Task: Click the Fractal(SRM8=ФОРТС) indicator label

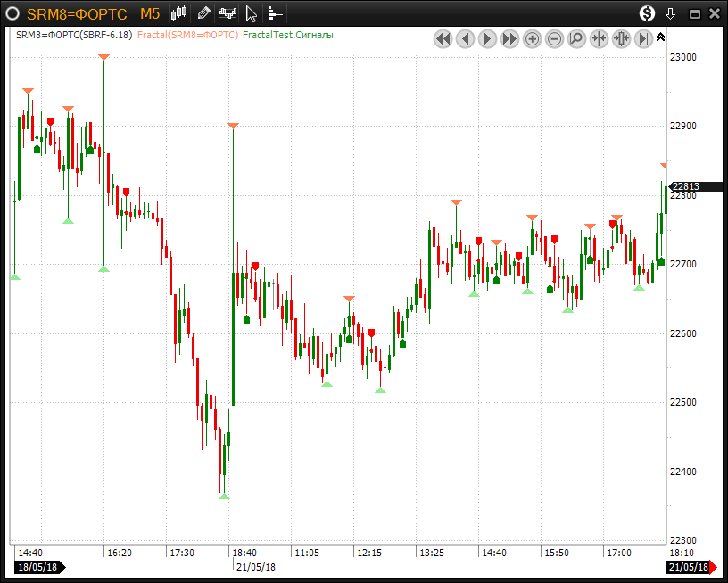Action: 187,35
